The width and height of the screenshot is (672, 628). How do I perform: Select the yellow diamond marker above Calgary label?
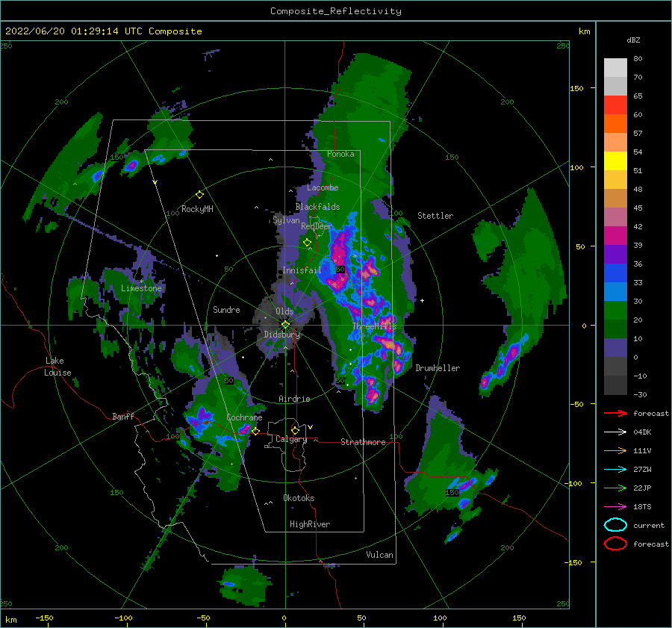pyautogui.click(x=295, y=430)
